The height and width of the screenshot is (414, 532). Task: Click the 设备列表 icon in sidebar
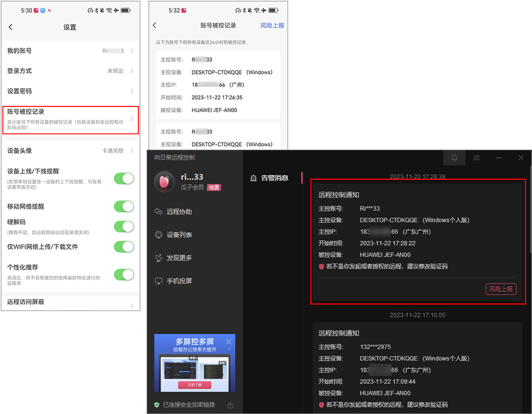pyautogui.click(x=158, y=234)
